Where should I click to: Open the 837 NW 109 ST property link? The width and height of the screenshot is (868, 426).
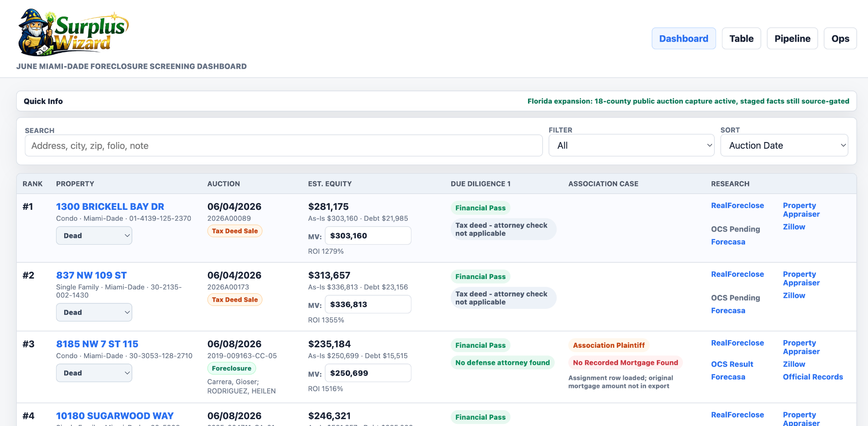tap(91, 275)
